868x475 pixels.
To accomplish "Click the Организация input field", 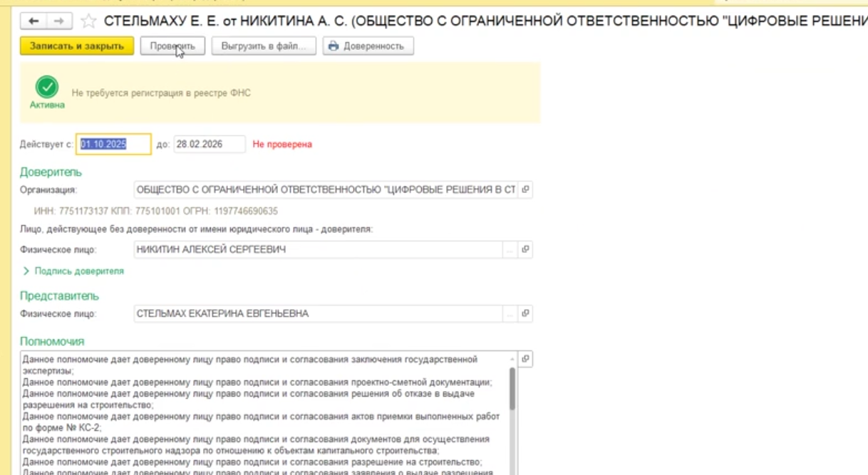I will coord(325,190).
